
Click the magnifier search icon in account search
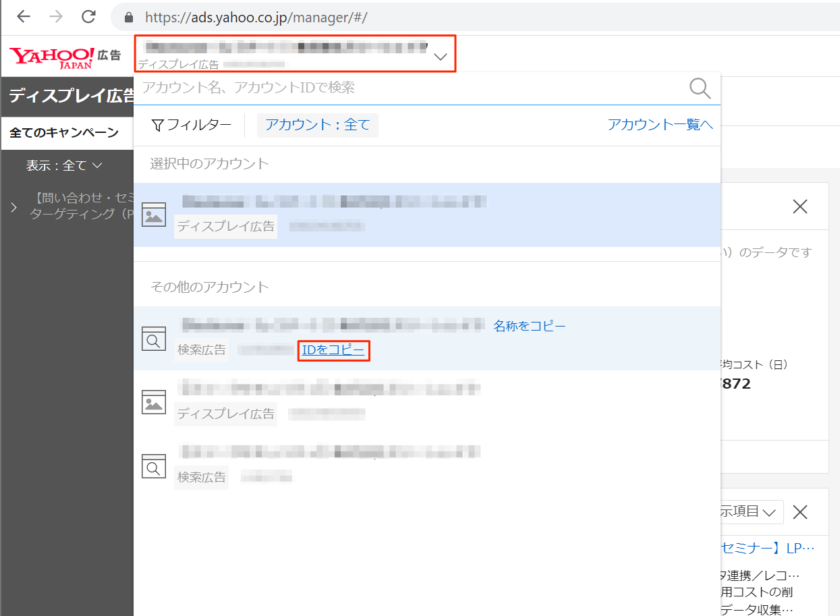tap(700, 88)
